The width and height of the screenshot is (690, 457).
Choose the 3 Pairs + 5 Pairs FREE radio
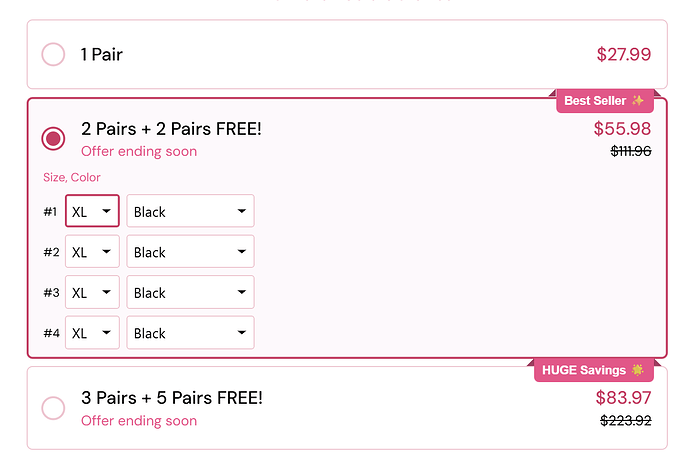coord(53,408)
